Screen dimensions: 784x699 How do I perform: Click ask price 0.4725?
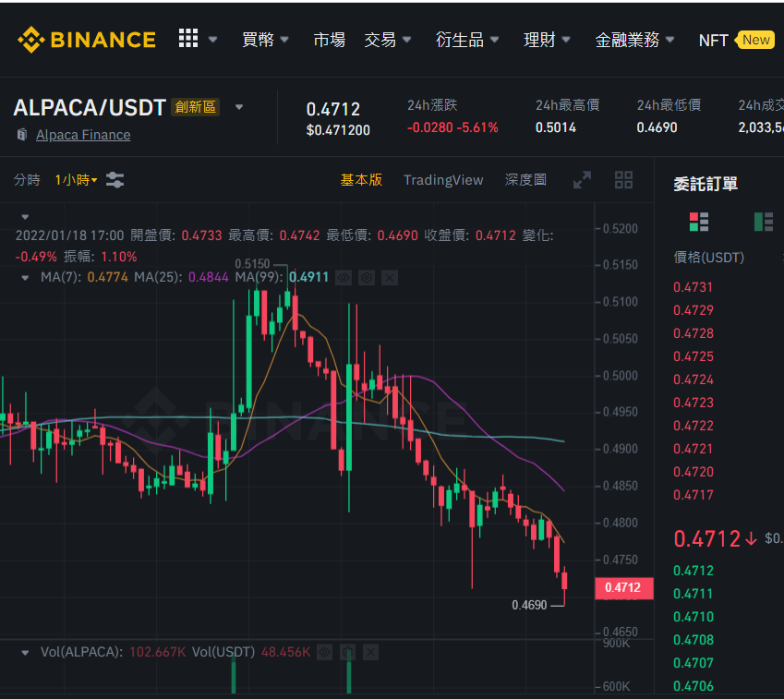(x=693, y=356)
